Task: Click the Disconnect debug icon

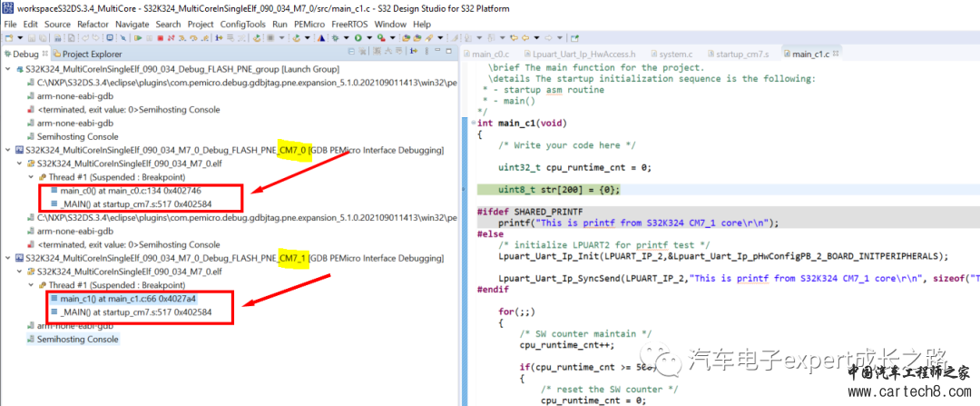Action: (x=171, y=37)
